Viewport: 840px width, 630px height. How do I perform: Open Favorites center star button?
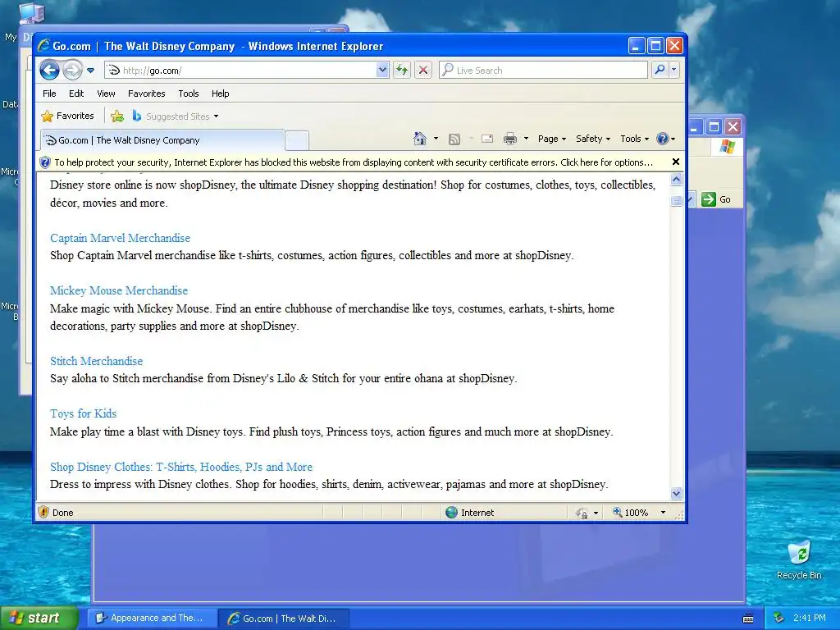67,116
